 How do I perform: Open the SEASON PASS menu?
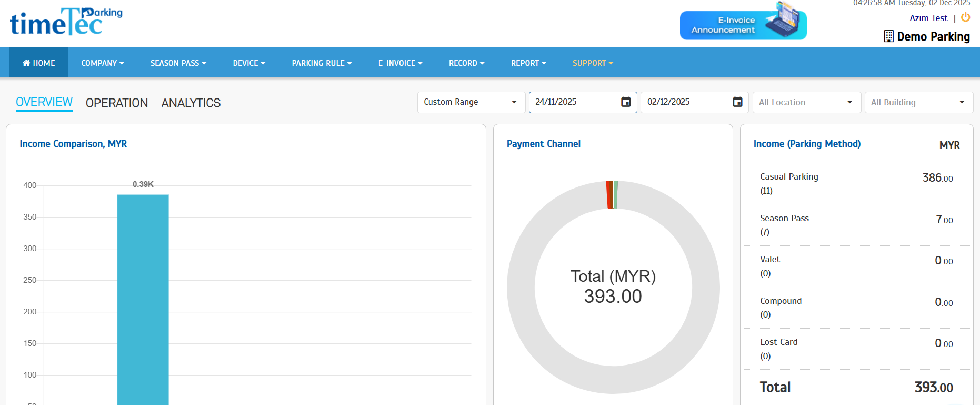coord(178,63)
